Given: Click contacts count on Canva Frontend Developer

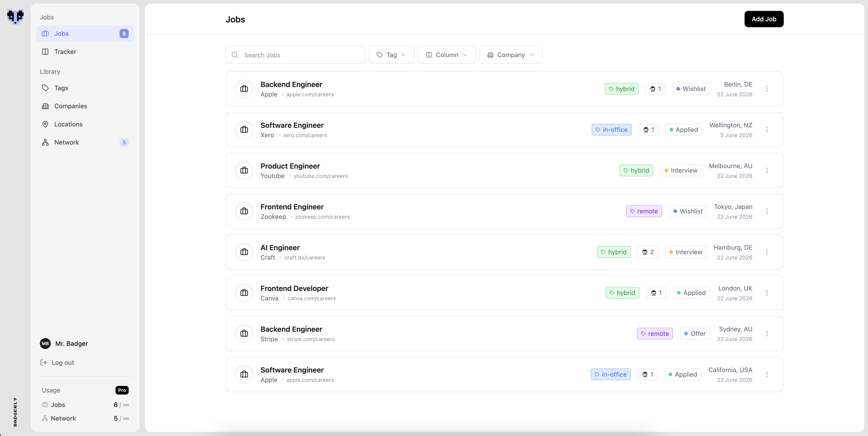Looking at the screenshot, I should coord(656,293).
